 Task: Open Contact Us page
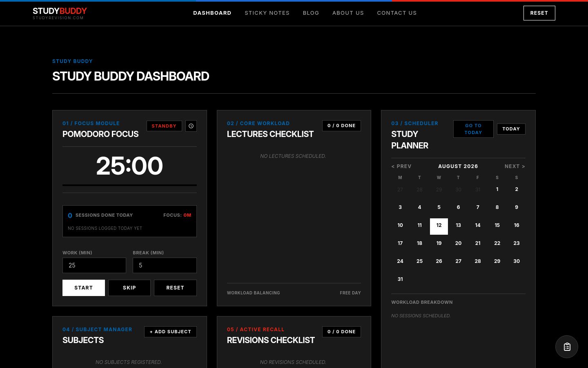397,13
